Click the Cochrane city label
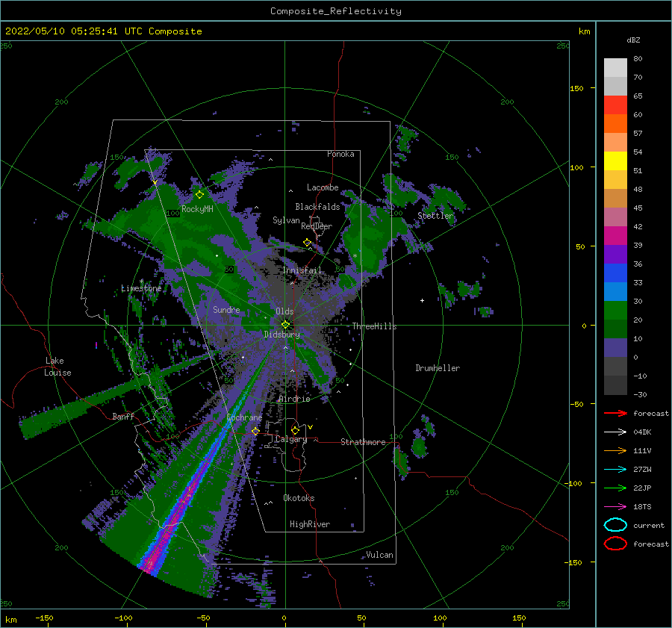This screenshot has width=672, height=628. click(244, 417)
